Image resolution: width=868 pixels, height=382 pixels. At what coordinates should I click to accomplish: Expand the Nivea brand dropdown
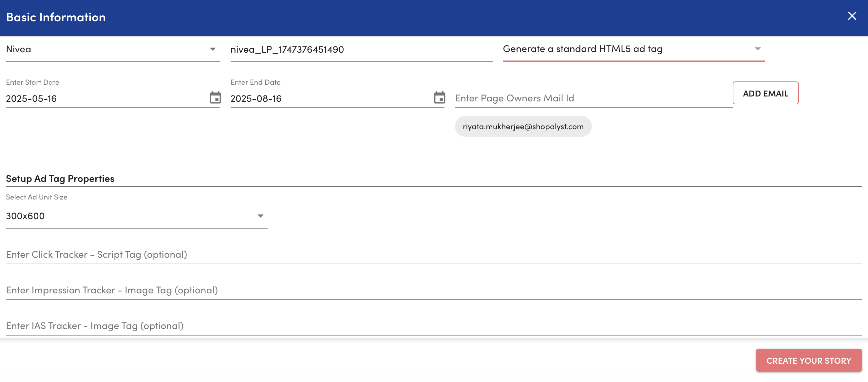point(212,49)
